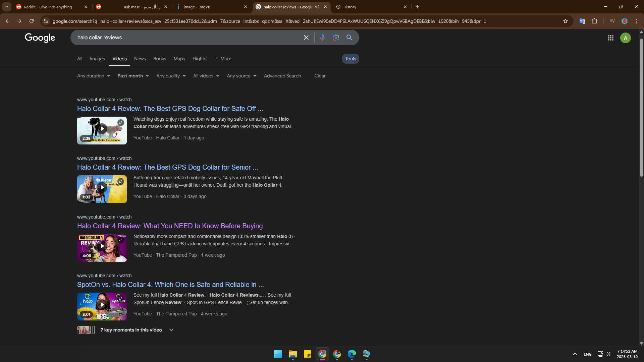644x362 pixels.
Task: Reload the page
Action: (32, 21)
